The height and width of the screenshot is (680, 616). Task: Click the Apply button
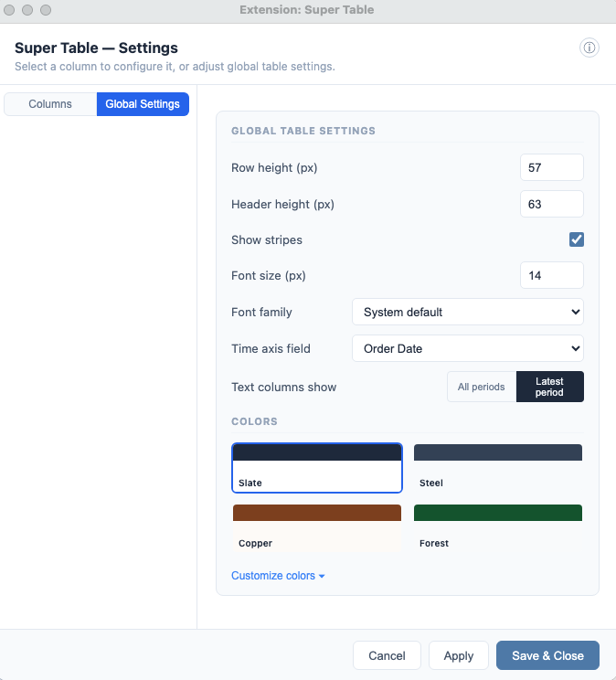pos(459,655)
